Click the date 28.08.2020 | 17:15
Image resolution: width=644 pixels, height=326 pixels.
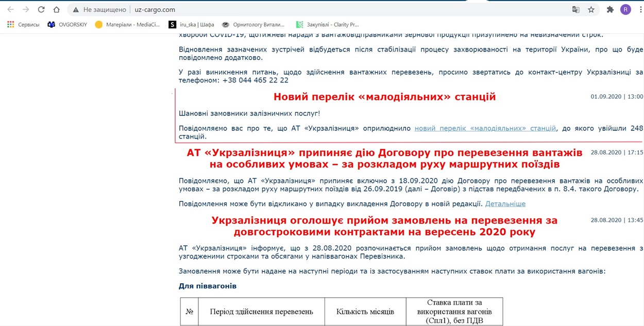click(617, 152)
